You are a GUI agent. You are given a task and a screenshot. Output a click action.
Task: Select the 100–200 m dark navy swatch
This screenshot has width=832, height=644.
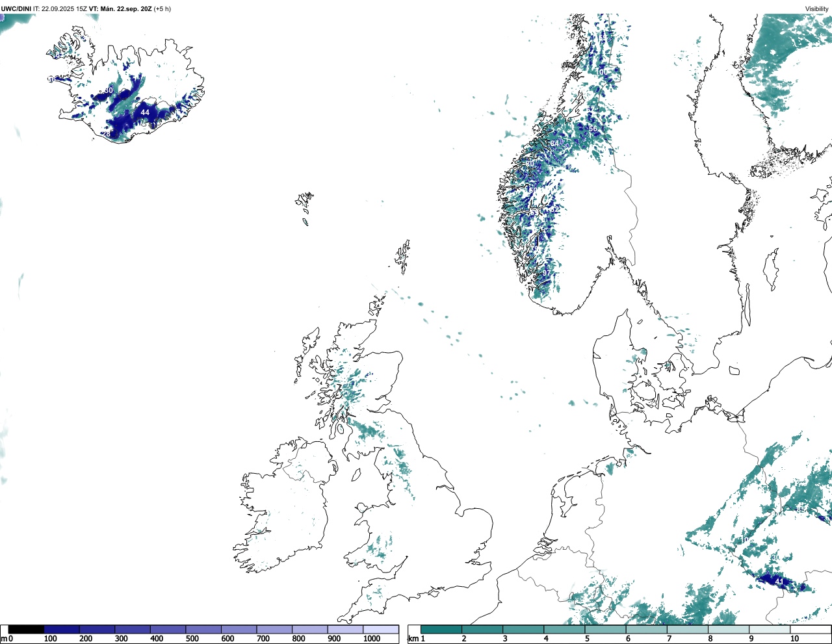click(62, 630)
